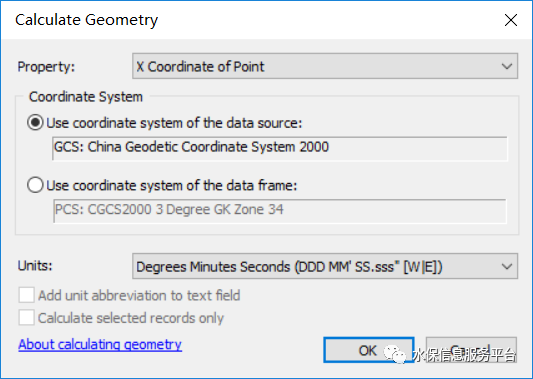Image resolution: width=533 pixels, height=379 pixels.
Task: Click the Cancel button
Action: (471, 350)
